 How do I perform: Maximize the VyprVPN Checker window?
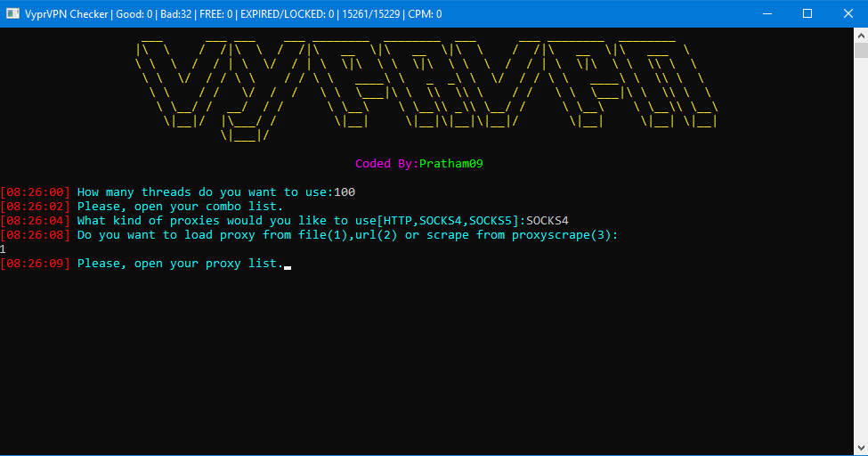pos(807,14)
